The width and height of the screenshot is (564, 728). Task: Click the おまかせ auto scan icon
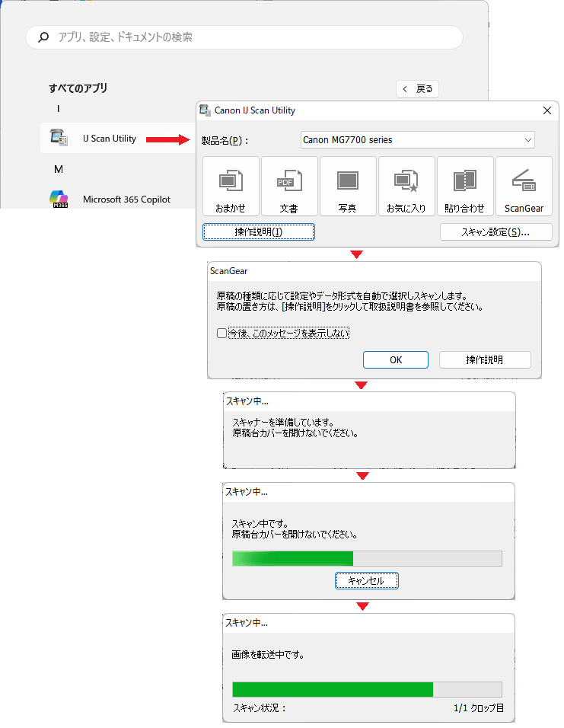231,186
